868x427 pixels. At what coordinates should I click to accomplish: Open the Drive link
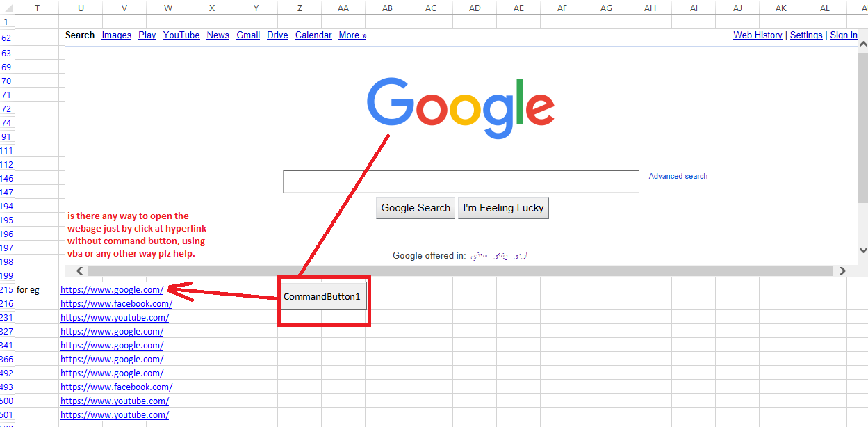point(277,35)
